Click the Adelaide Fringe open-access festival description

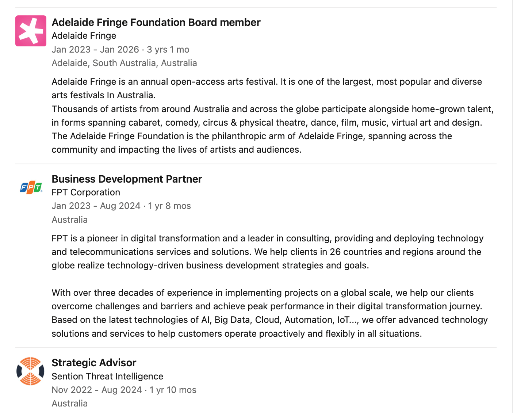coord(267,88)
